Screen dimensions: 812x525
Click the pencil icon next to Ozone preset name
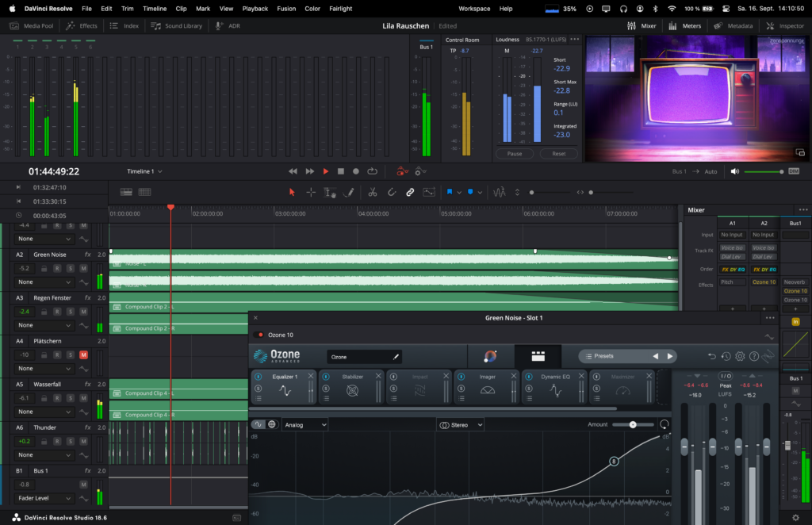tap(396, 357)
